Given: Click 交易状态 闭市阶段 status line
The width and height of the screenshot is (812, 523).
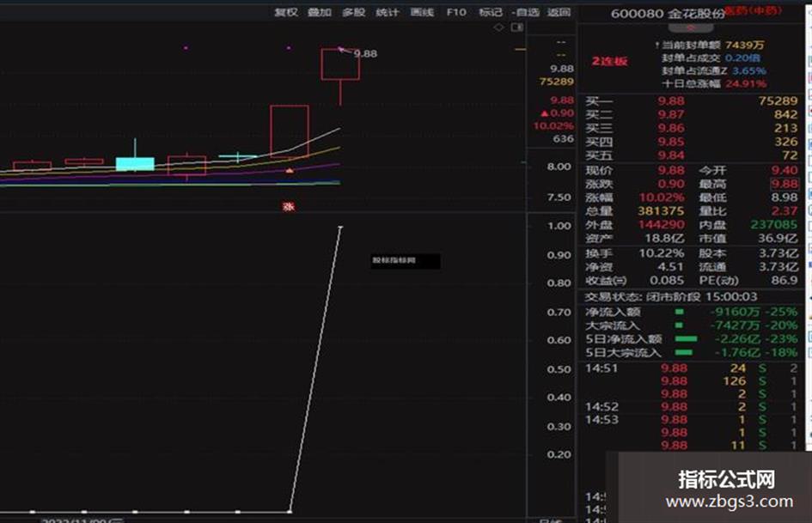Looking at the screenshot, I should (x=671, y=297).
